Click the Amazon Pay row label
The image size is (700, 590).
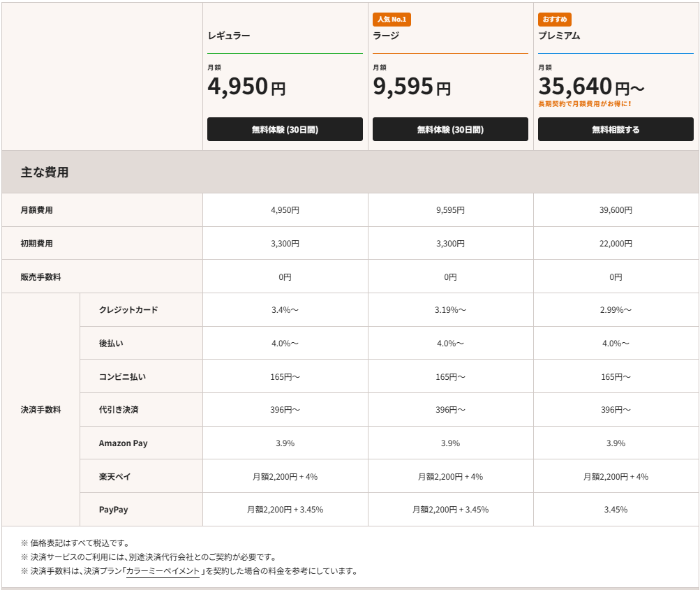coord(124,443)
